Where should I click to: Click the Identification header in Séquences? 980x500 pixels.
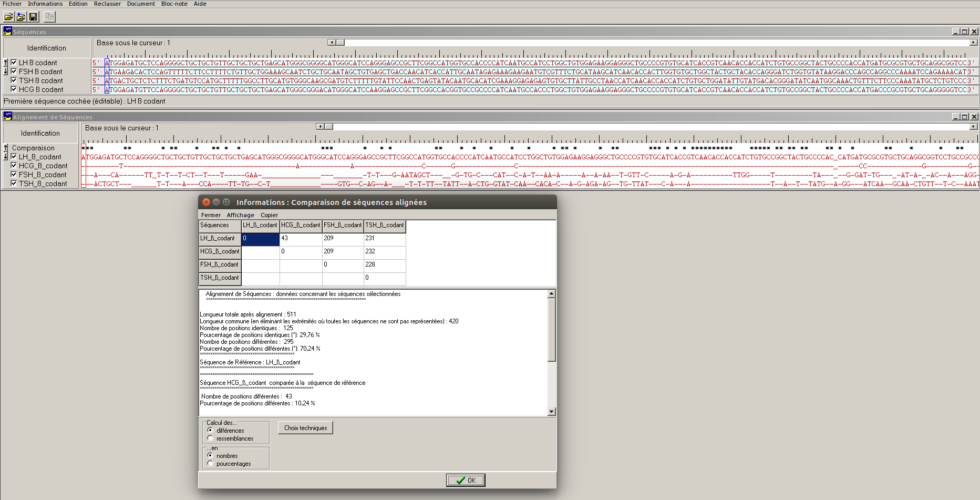(x=47, y=48)
